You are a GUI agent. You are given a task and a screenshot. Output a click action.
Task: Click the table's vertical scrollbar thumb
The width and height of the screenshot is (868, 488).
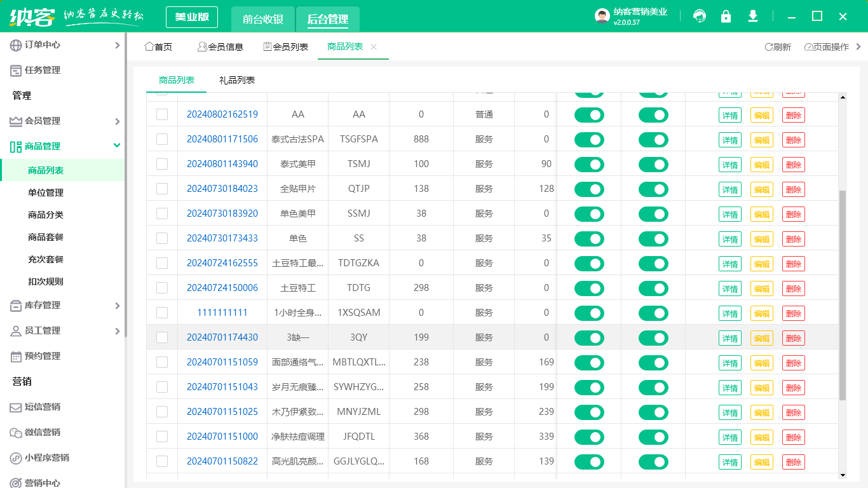pos(843,295)
